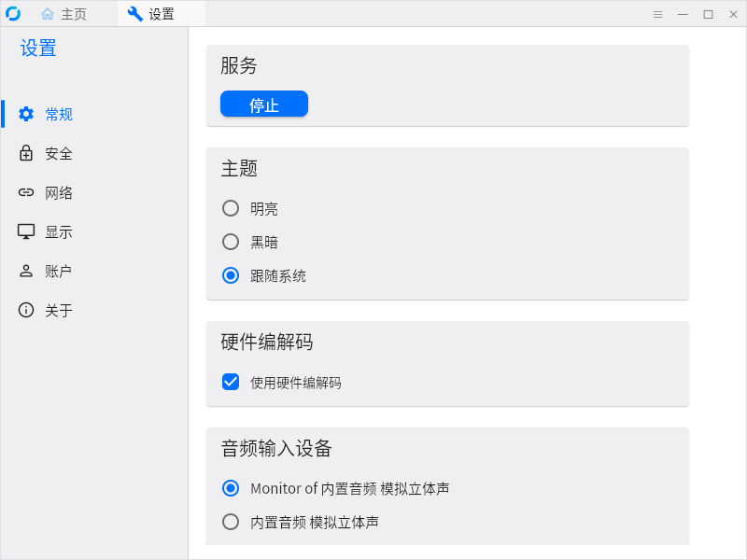Uncheck the 使用硬件编解码 checkbox
This screenshot has height=560, width=747.
point(231,382)
